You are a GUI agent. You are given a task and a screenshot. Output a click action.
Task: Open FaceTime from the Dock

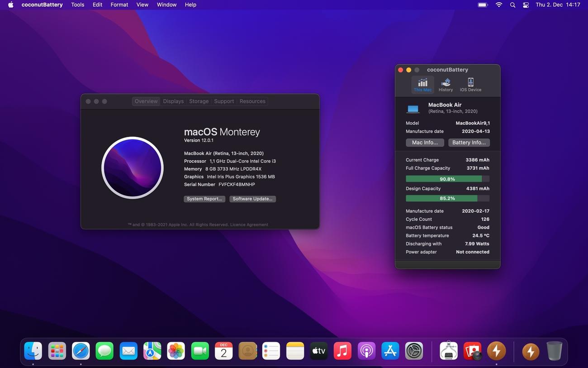[200, 351]
